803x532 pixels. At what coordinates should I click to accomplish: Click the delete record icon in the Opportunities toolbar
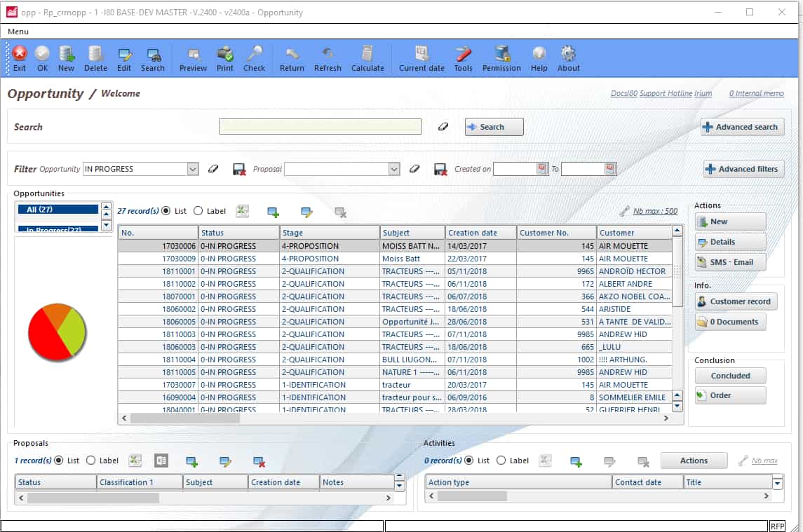[342, 211]
